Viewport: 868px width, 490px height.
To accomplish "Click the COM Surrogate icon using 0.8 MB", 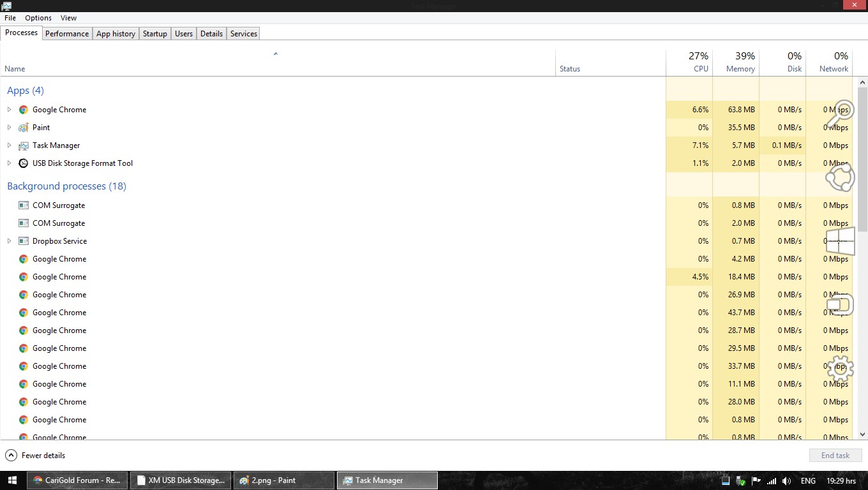I will [24, 205].
